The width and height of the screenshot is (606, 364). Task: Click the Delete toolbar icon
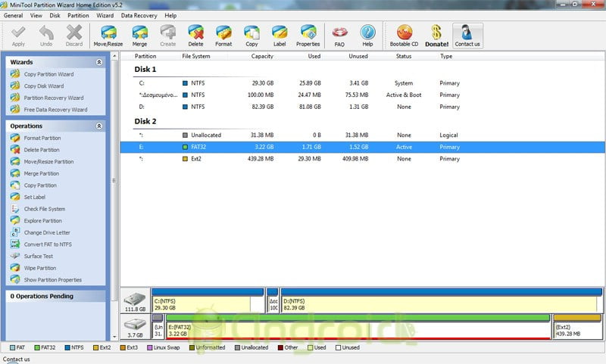tap(195, 36)
